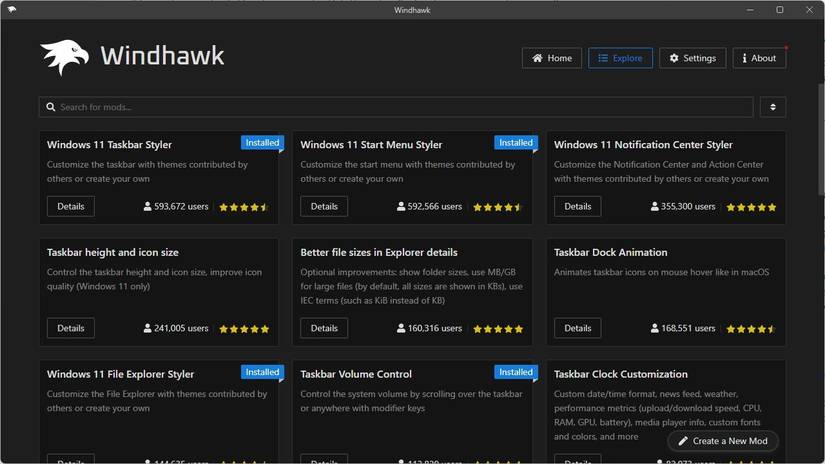Click Installed badge on Start Menu Styler
The width and height of the screenshot is (825, 464).
[516, 143]
